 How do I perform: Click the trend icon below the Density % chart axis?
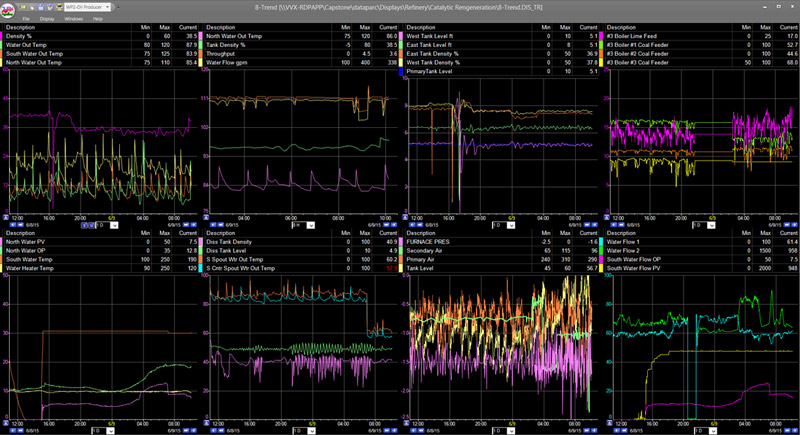[6, 217]
